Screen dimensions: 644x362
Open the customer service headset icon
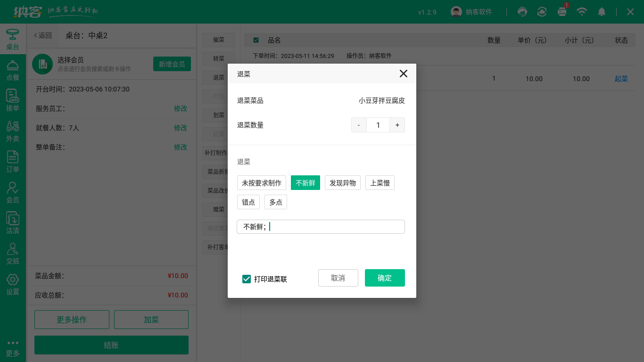[522, 12]
